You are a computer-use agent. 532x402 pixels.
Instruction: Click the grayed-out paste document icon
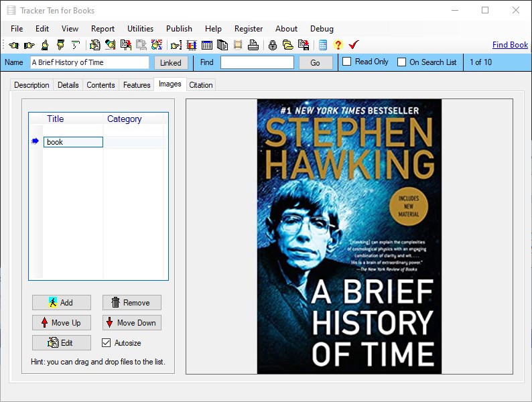(141, 45)
